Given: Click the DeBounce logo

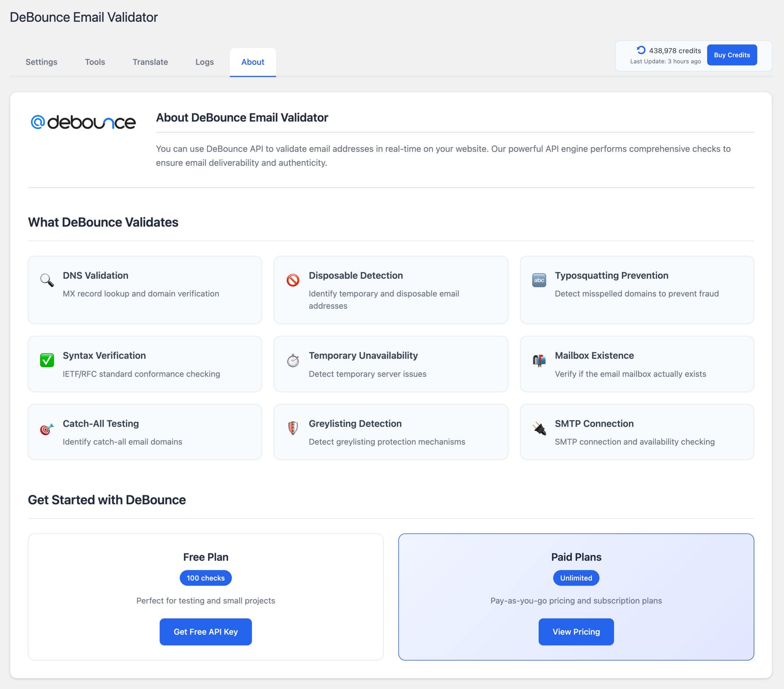Looking at the screenshot, I should pos(83,122).
